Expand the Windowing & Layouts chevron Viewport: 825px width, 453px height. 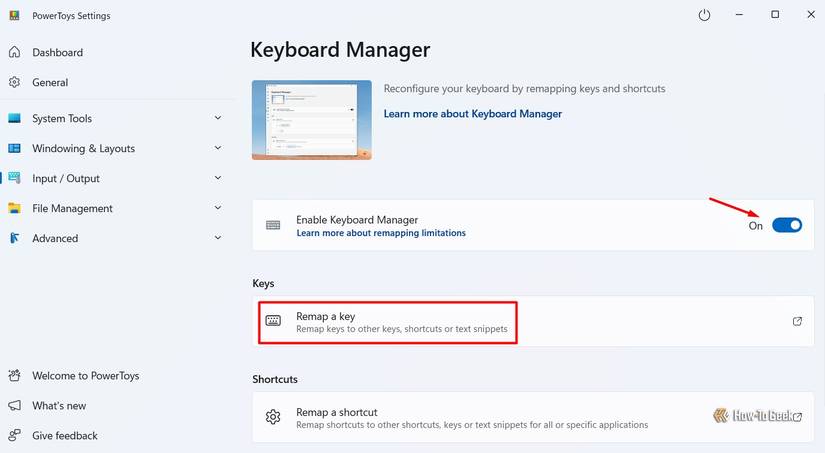tap(218, 148)
